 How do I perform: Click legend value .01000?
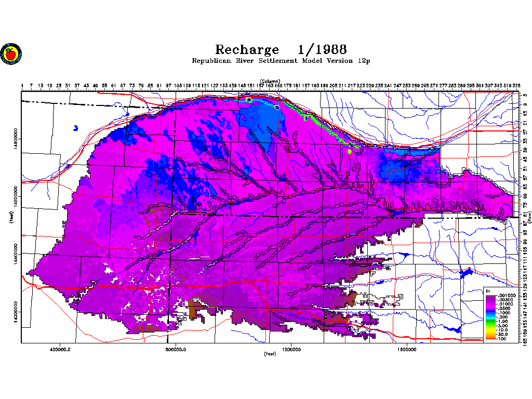click(x=505, y=304)
